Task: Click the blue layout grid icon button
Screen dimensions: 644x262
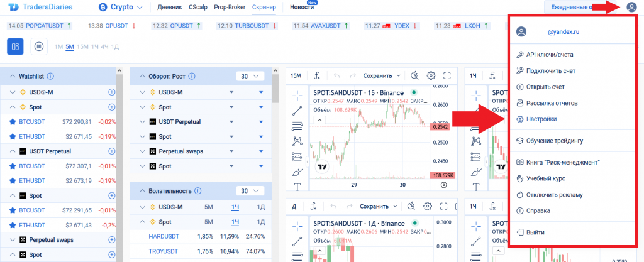Action: point(15,46)
